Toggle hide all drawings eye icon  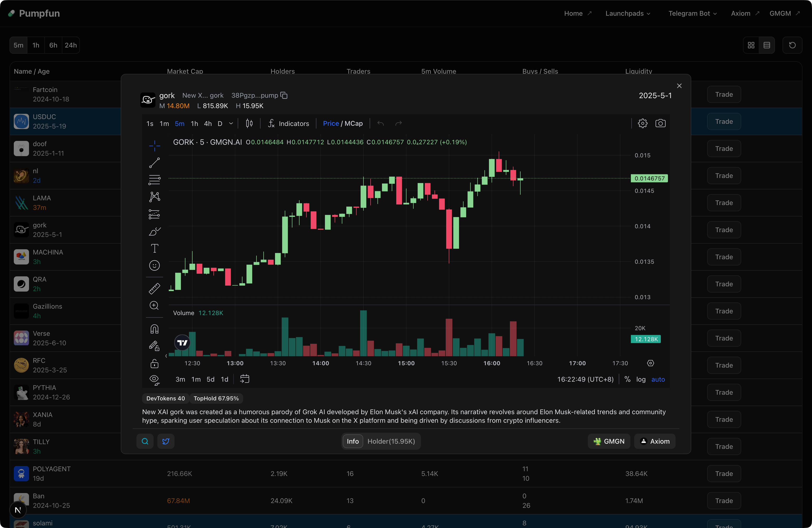click(x=154, y=380)
